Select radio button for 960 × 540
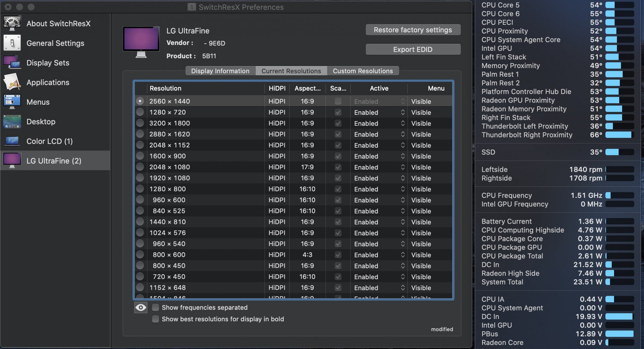The image size is (644, 349). click(140, 244)
